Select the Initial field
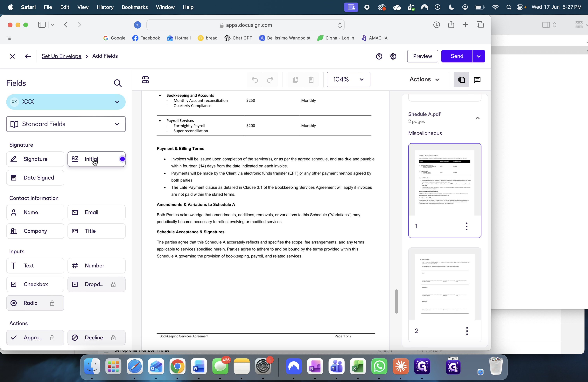Screen dimensions: 588x382 [x=96, y=159]
